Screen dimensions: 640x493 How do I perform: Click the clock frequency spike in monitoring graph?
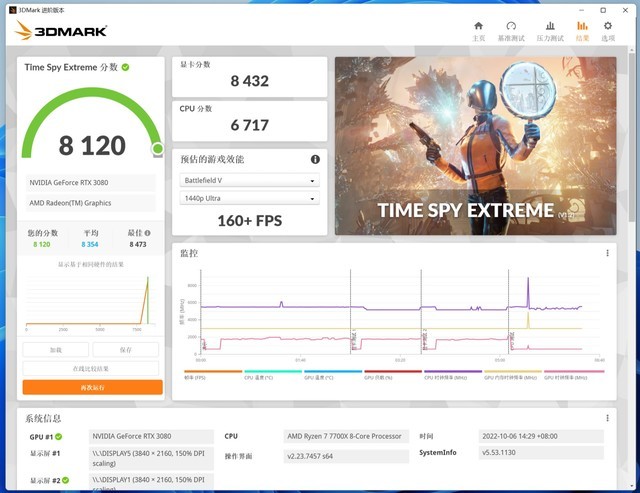(528, 292)
